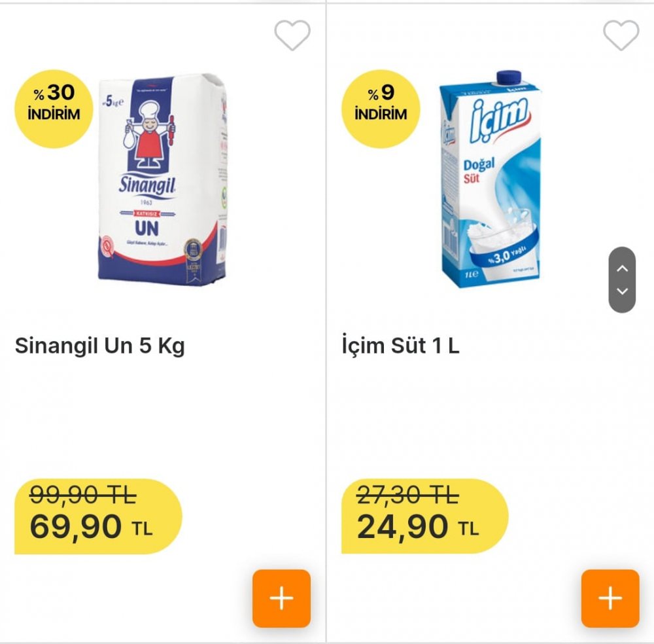Favorite the Sinangil Un product with heart
Viewport: 654px width, 644px height.
coord(292,35)
